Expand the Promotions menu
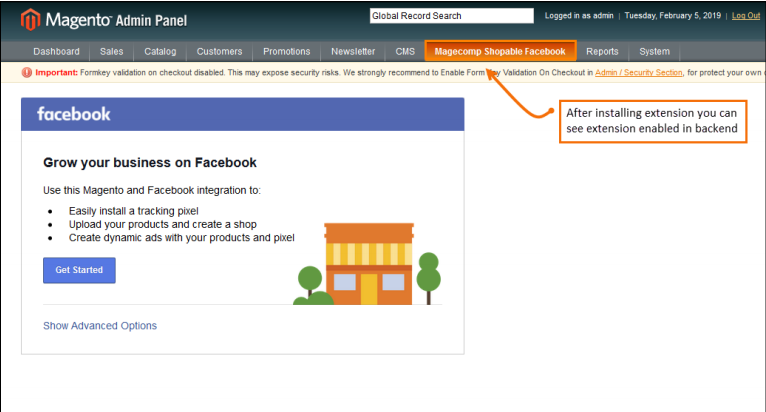 pyautogui.click(x=286, y=51)
